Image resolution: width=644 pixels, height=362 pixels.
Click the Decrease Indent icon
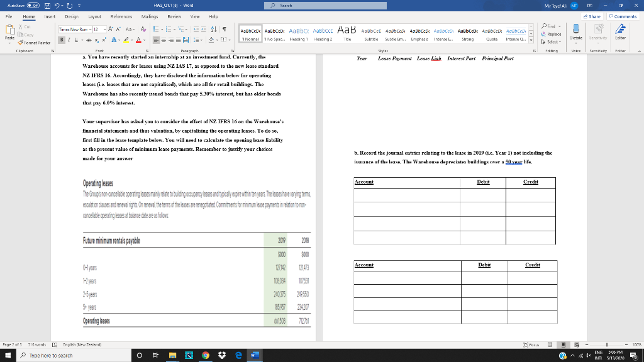pyautogui.click(x=196, y=29)
